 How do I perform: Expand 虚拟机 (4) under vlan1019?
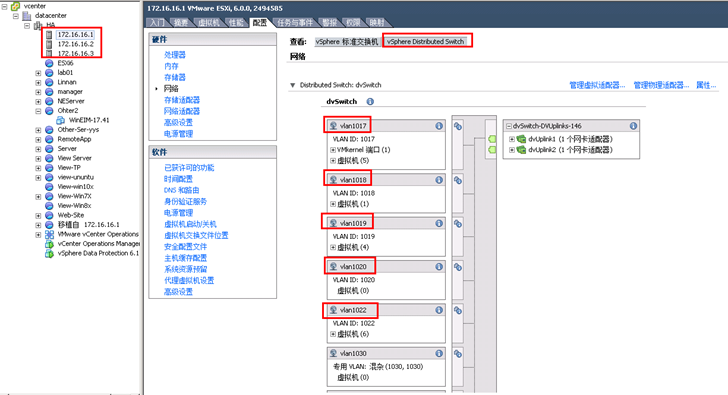[x=333, y=247]
